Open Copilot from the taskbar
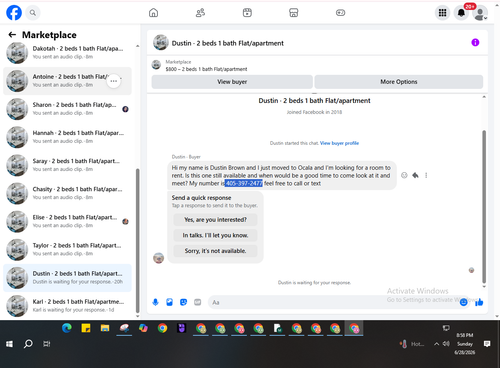 click(x=143, y=329)
